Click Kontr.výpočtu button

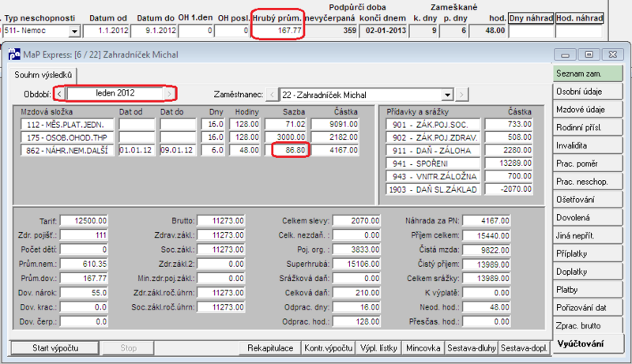[x=329, y=348]
